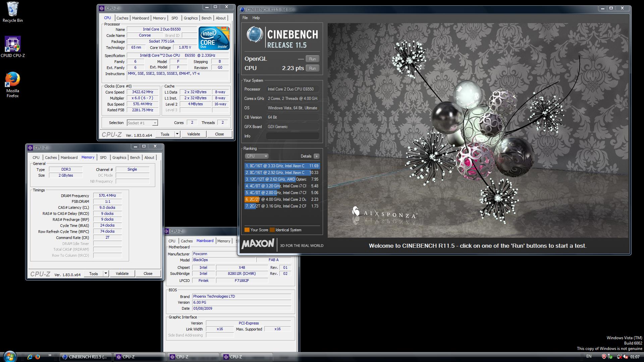
Task: Open the CPU ranking type dropdown
Action: point(257,156)
